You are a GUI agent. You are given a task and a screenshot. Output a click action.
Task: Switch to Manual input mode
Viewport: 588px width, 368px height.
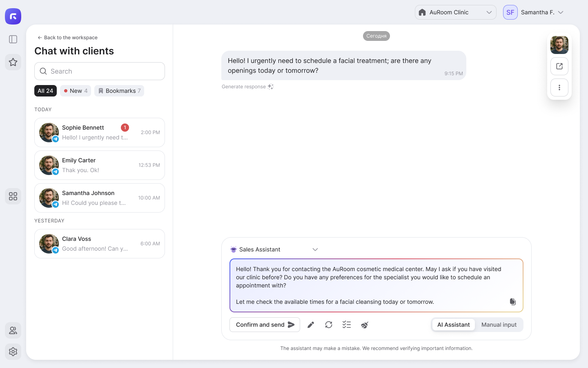499,325
